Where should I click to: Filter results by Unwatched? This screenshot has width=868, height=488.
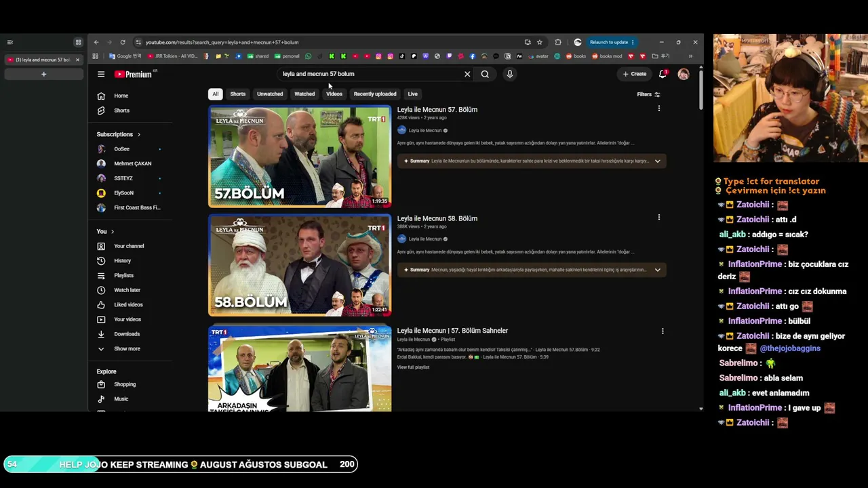click(x=270, y=94)
